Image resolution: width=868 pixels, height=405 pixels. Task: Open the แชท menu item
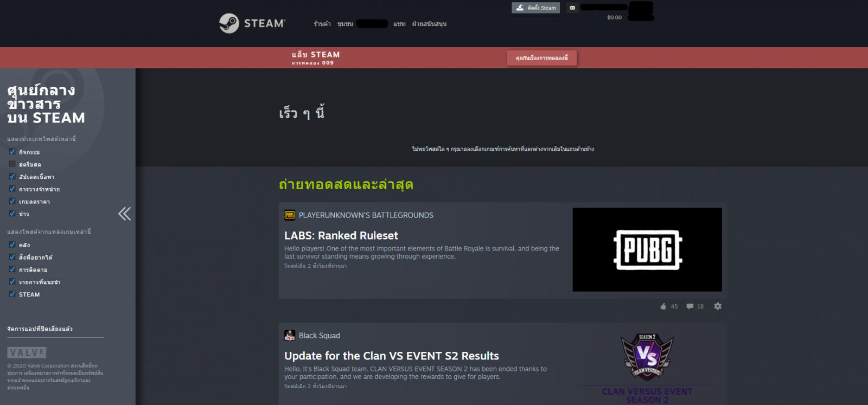point(399,24)
